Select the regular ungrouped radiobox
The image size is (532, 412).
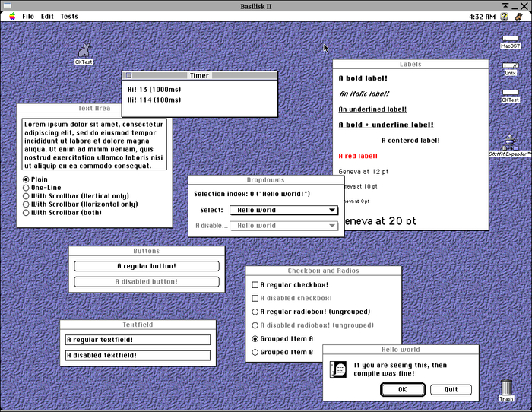(x=255, y=312)
